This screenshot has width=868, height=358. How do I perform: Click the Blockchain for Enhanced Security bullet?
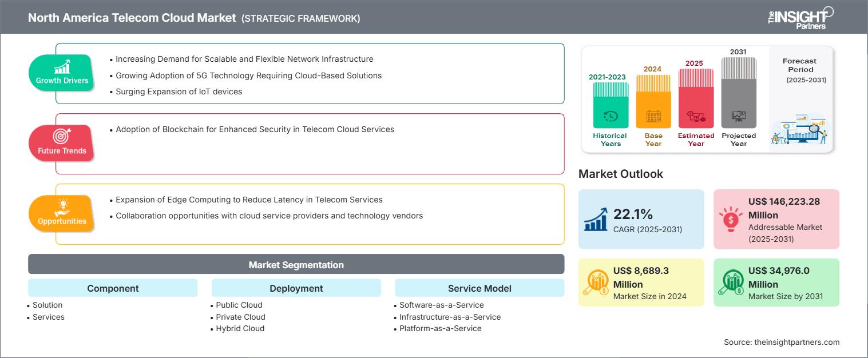(x=255, y=129)
